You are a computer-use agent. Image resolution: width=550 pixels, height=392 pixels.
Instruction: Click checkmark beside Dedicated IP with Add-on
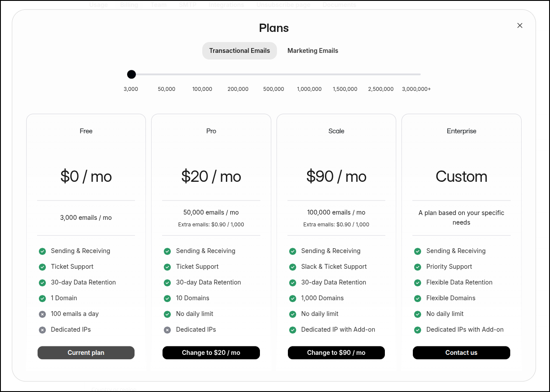[293, 330]
